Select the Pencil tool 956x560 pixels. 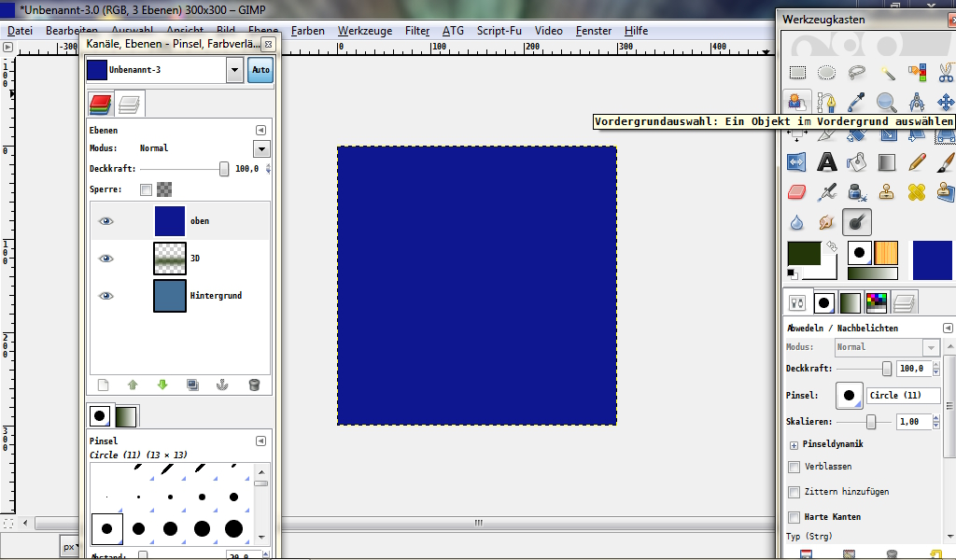coord(917,162)
